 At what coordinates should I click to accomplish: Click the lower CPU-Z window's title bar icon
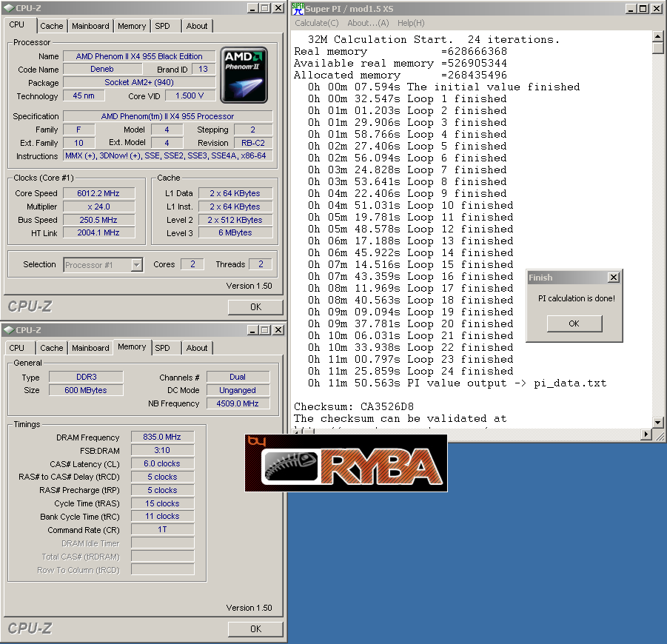click(x=9, y=330)
